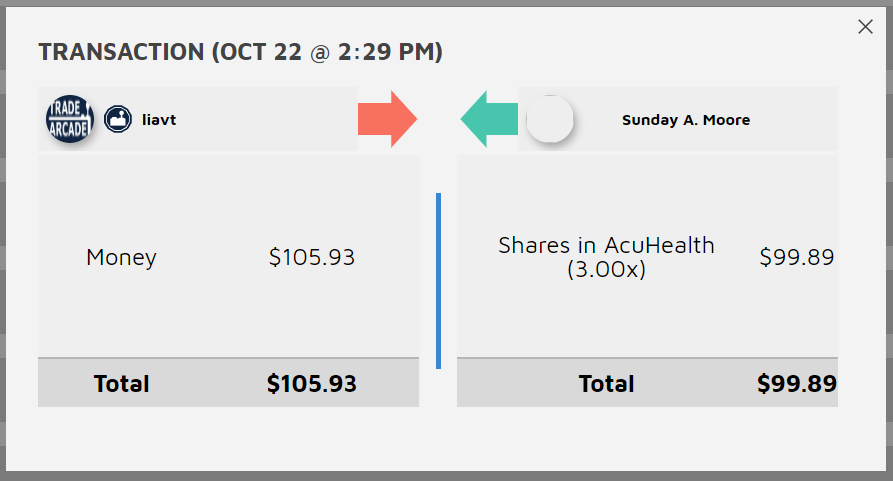Click the Trade Arcade round avatar

tap(69, 120)
